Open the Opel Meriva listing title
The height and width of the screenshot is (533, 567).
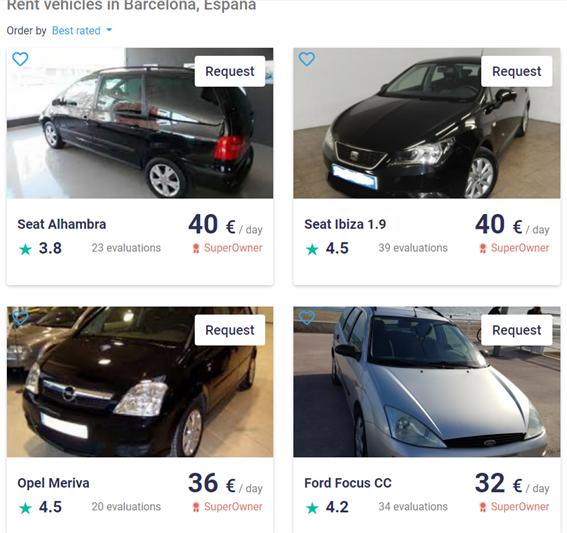click(x=54, y=483)
